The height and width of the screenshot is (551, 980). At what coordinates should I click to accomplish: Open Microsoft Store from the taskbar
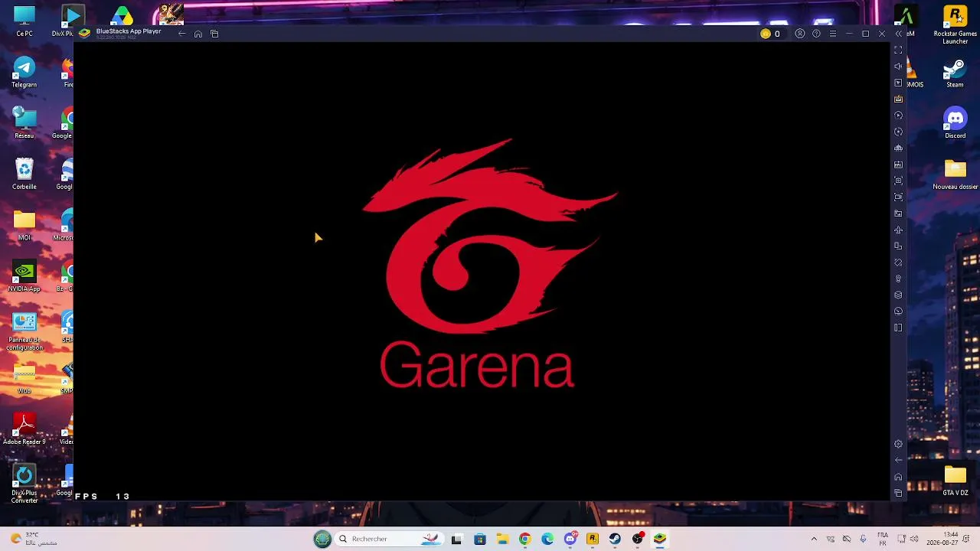click(480, 539)
